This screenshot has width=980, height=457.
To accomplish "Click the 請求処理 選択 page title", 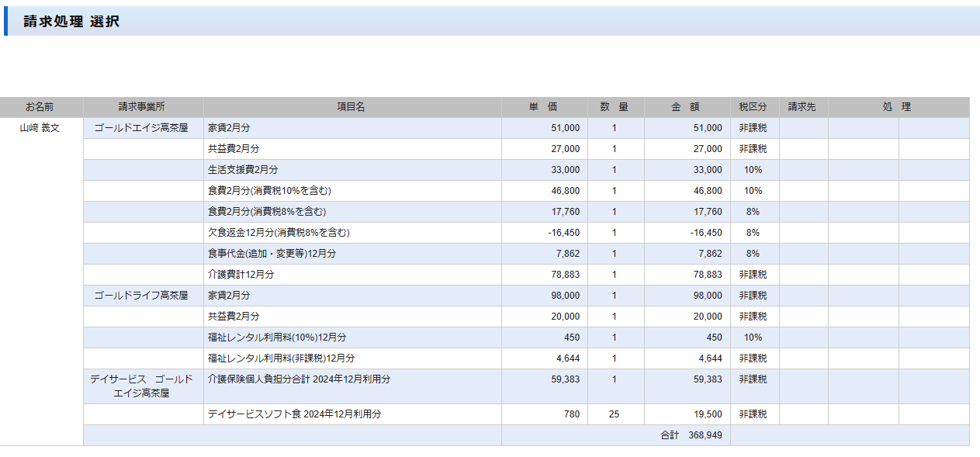I will [x=71, y=22].
